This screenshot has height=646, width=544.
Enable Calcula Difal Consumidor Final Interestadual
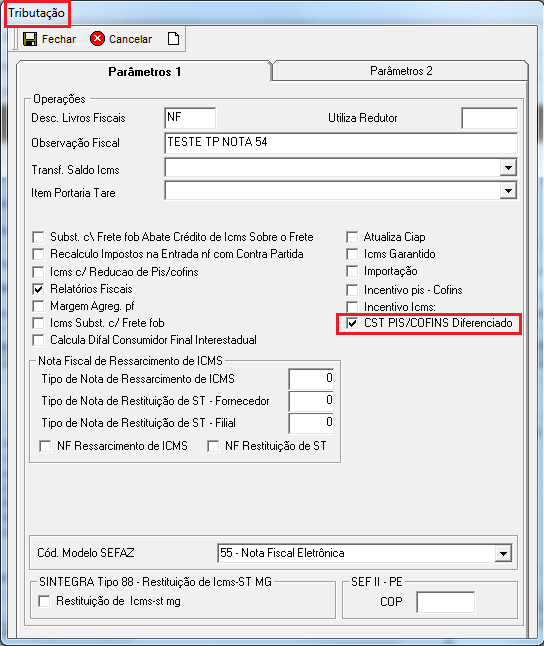[x=38, y=340]
